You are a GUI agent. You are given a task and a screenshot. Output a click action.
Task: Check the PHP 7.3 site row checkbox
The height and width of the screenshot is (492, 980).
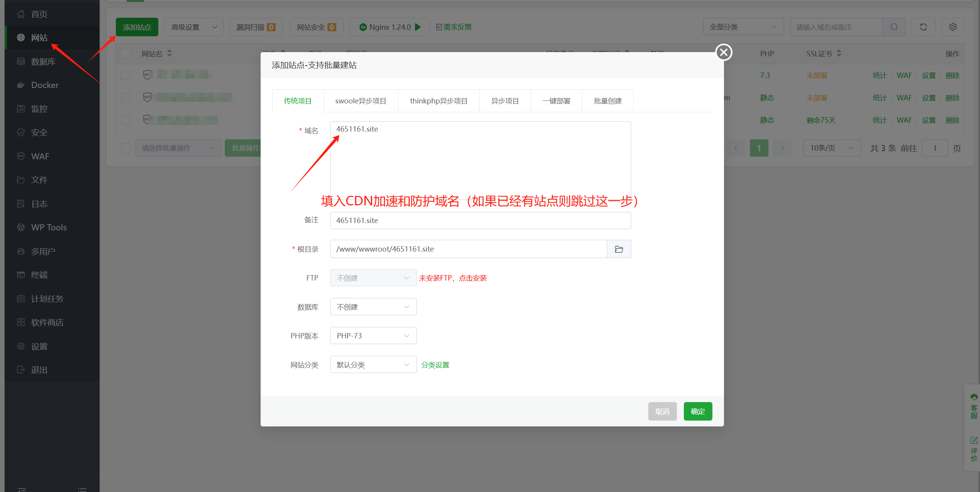tap(125, 75)
